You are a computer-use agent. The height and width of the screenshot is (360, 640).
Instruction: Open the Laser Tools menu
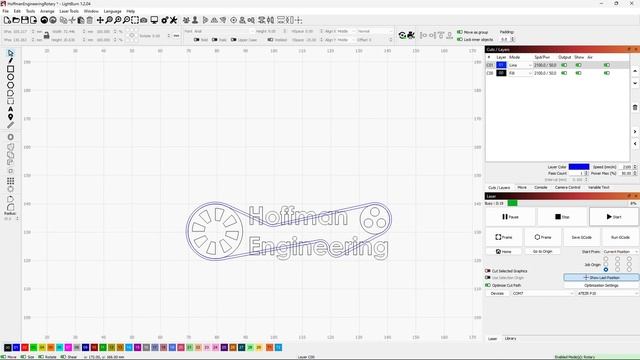pyautogui.click(x=69, y=11)
